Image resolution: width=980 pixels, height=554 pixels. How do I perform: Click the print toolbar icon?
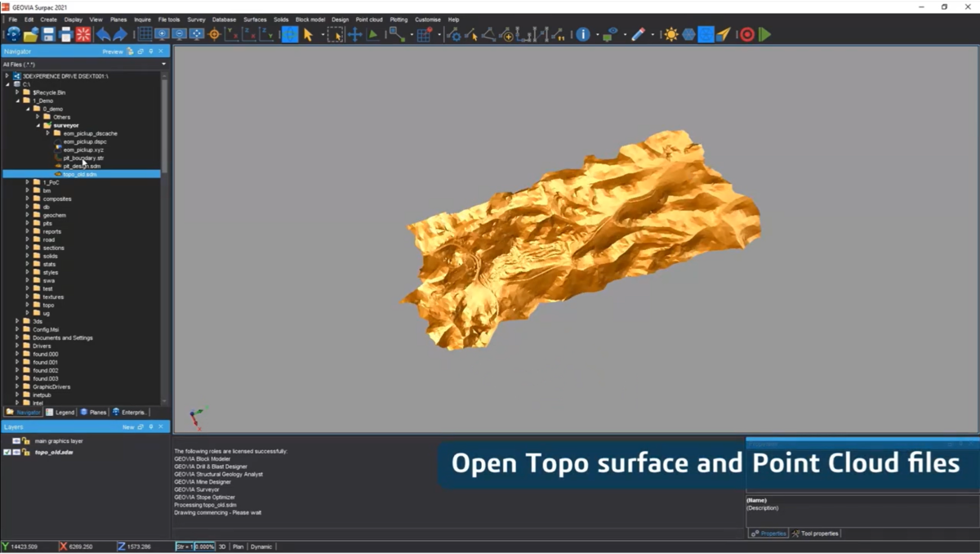[x=65, y=34]
